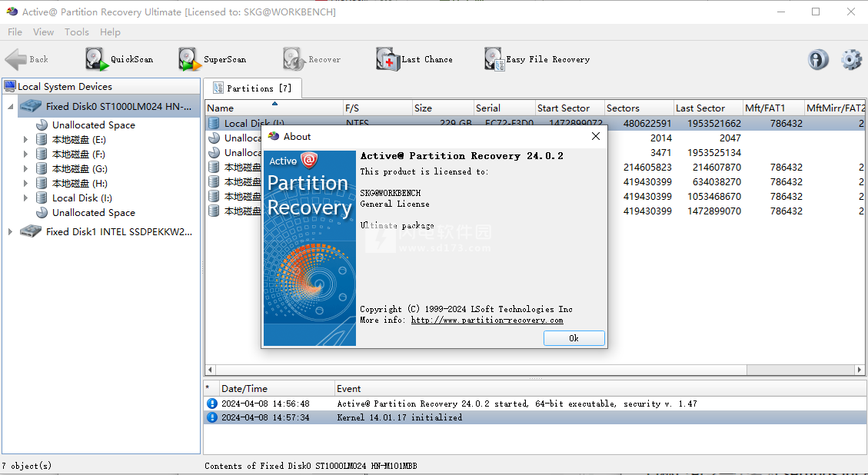
Task: Open the partition-recovery.com link
Action: (487, 320)
